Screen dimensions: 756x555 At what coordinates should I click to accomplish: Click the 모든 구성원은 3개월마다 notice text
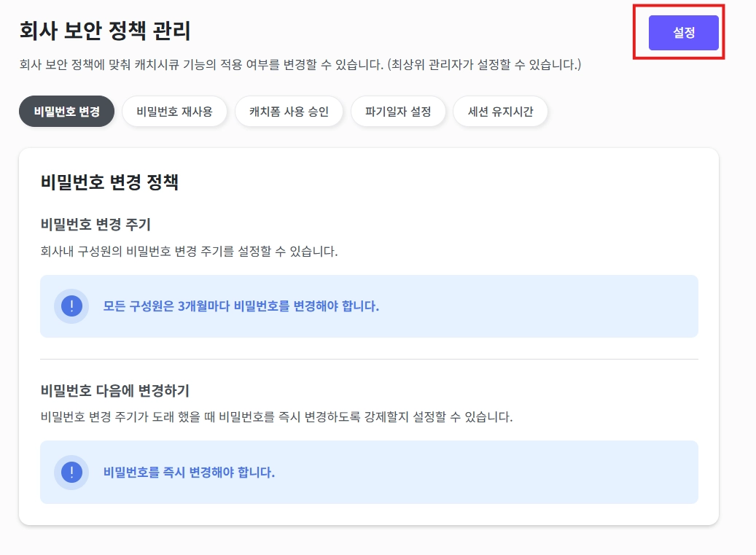point(241,306)
